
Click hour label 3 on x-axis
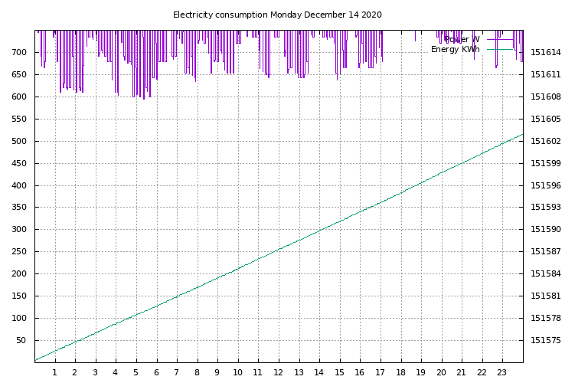pos(95,372)
